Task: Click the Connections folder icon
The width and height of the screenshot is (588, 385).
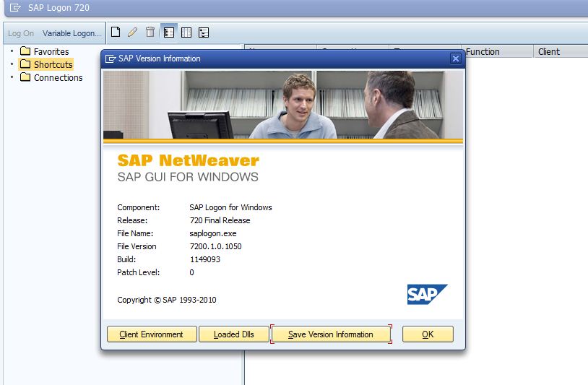Action: (x=25, y=77)
